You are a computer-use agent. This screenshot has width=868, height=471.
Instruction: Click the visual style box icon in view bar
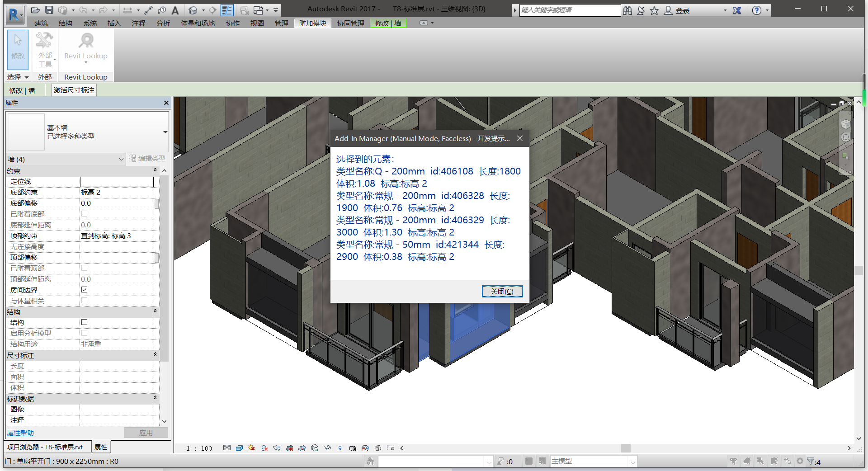[239, 448]
